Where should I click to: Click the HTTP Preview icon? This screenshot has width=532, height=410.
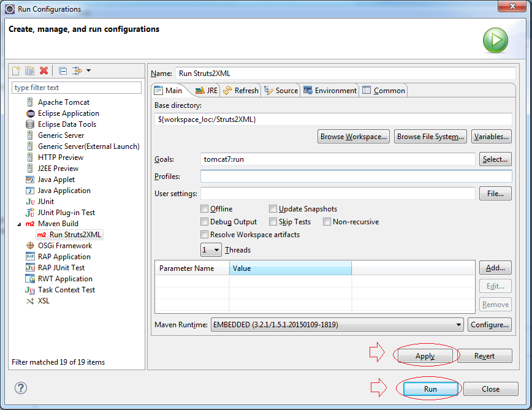tap(30, 158)
